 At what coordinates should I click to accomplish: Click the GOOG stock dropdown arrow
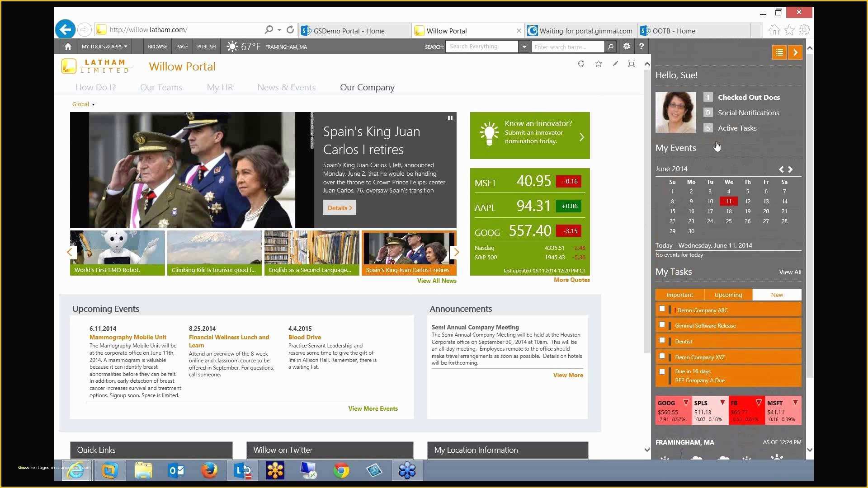click(x=685, y=402)
